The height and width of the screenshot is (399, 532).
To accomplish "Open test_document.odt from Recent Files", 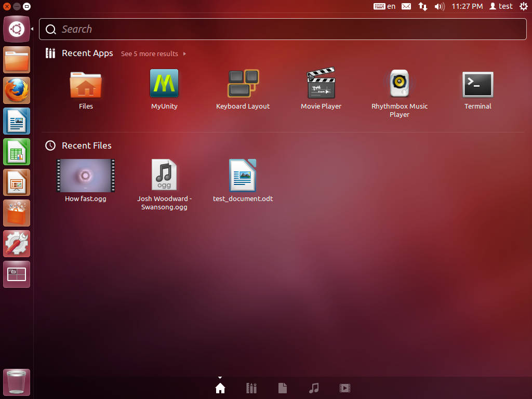I will (x=242, y=176).
